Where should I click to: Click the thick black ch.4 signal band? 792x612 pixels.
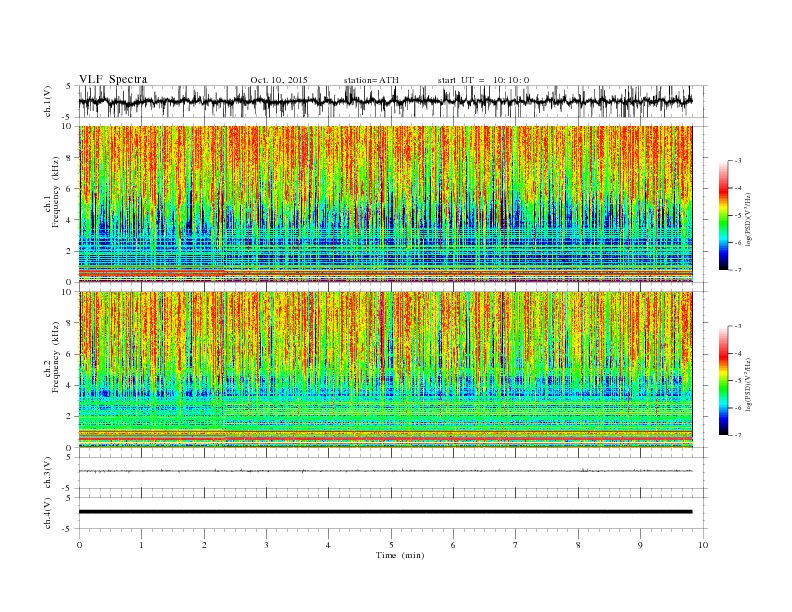[x=386, y=512]
